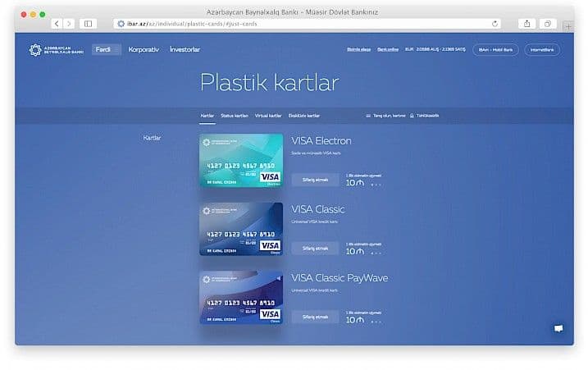Open the Tanış olun kartınız link
The height and width of the screenshot is (370, 588).
click(390, 116)
